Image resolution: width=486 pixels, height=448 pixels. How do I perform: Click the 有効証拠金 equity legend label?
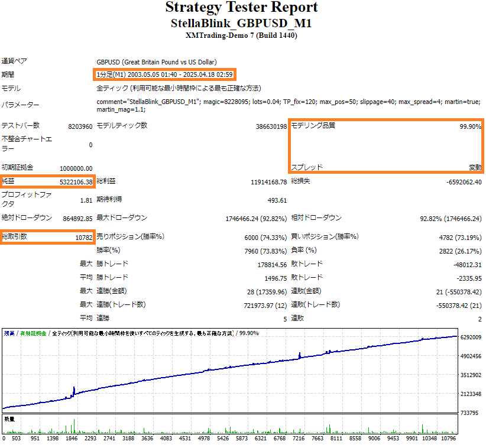point(33,333)
